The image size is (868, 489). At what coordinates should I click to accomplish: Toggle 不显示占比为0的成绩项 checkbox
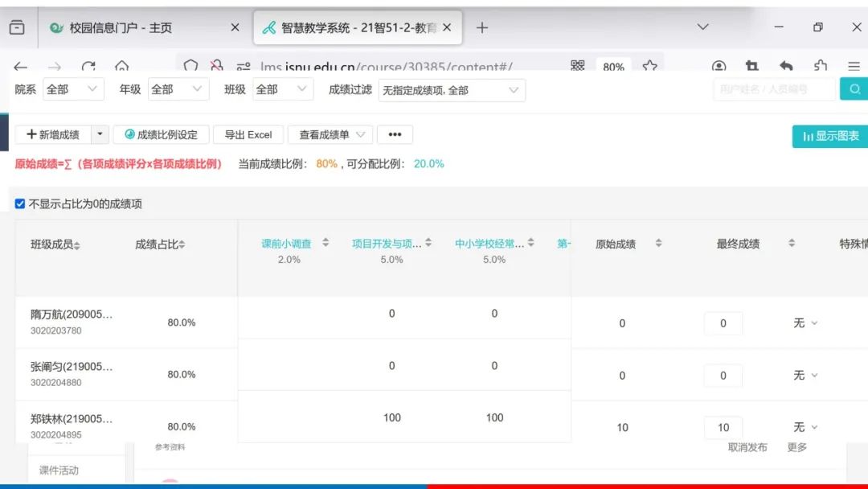click(20, 203)
